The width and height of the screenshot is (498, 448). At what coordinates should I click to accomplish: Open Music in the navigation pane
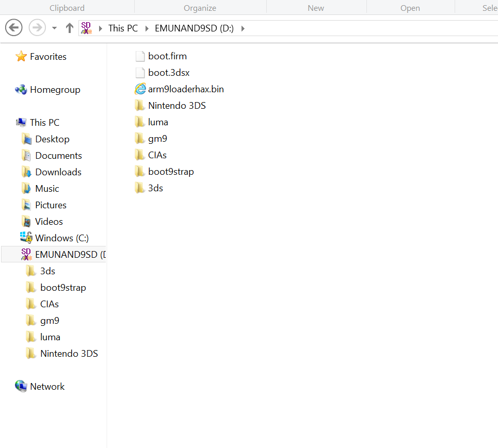tap(47, 189)
